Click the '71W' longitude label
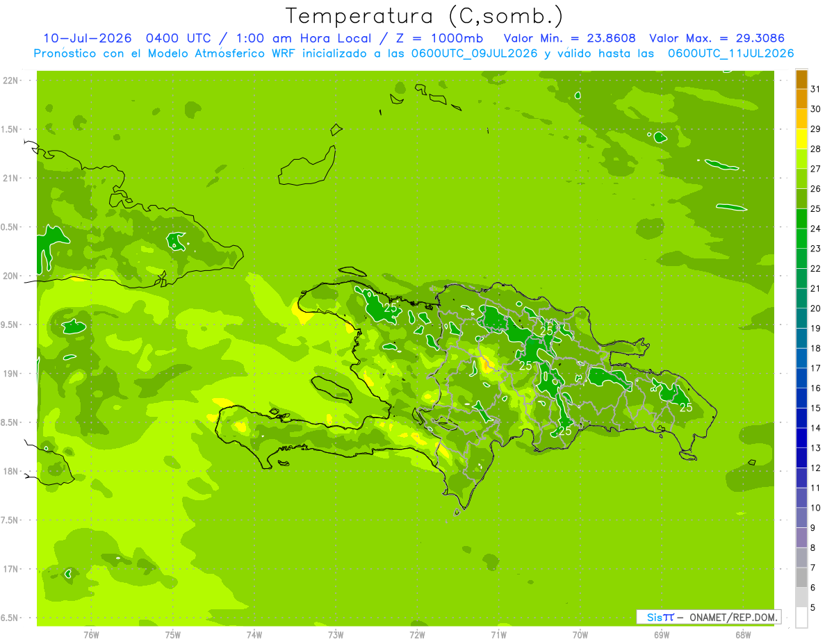This screenshot has width=834, height=644. coord(498,634)
